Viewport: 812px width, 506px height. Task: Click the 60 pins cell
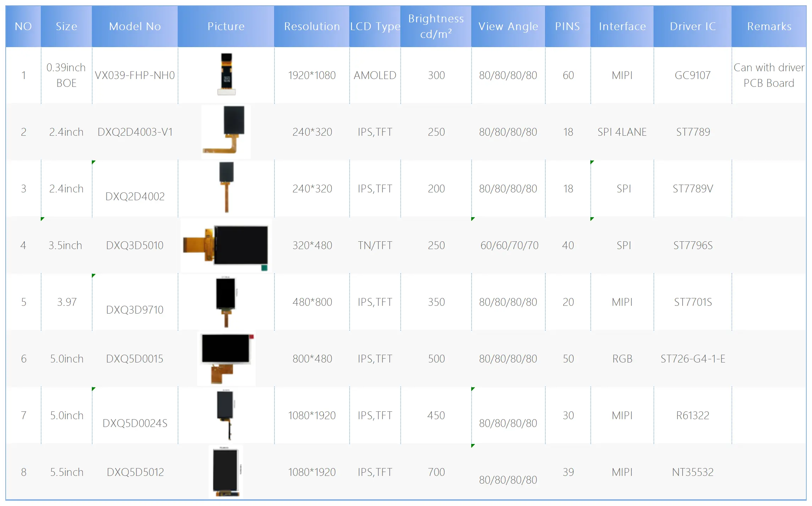point(568,75)
